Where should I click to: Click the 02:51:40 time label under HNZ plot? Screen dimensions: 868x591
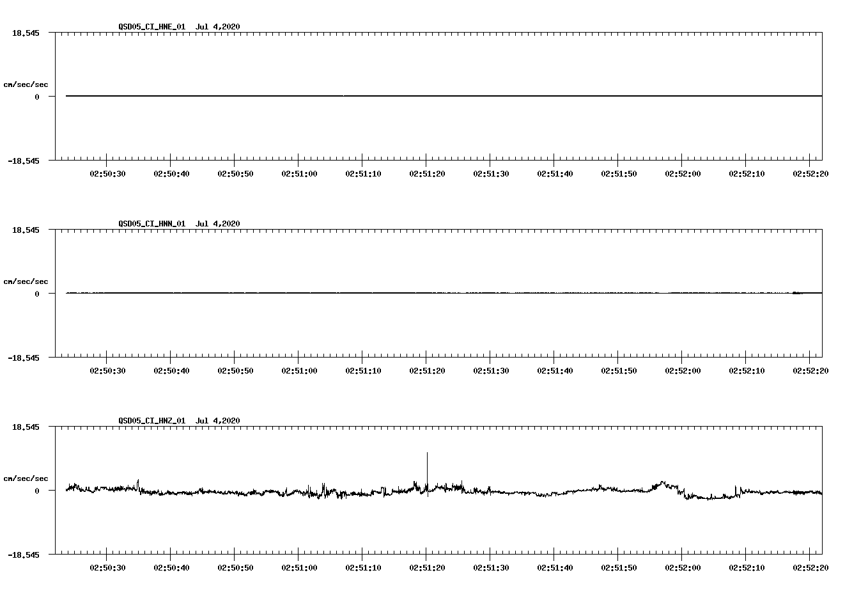(555, 568)
